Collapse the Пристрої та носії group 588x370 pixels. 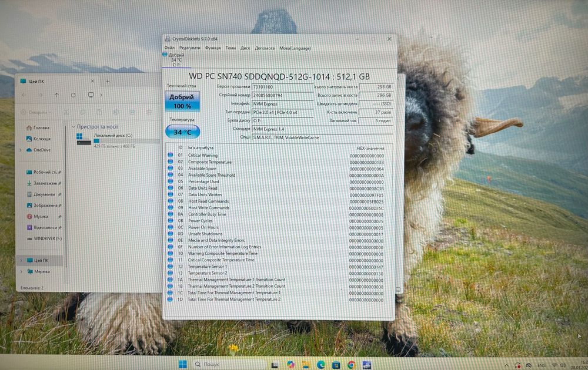(73, 127)
